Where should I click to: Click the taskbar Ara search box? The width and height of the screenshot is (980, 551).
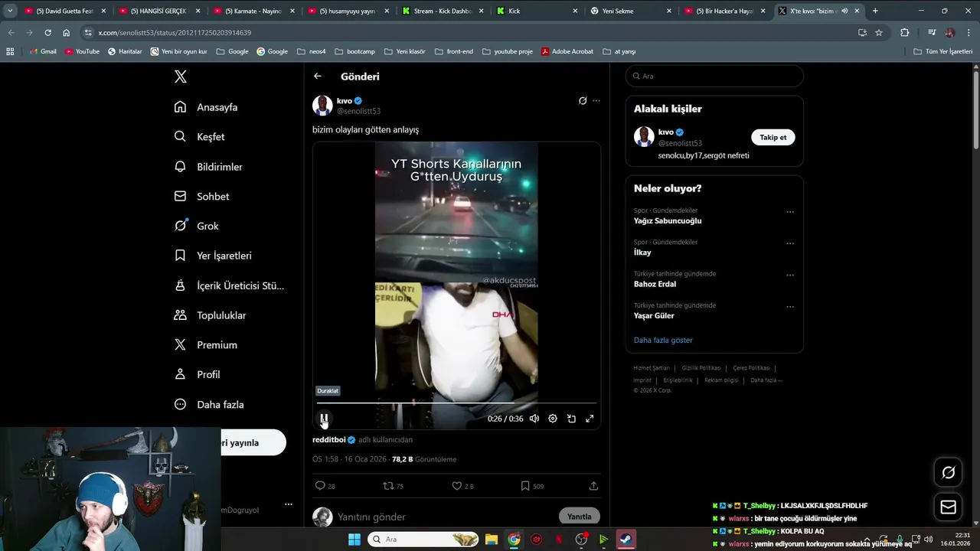(423, 540)
